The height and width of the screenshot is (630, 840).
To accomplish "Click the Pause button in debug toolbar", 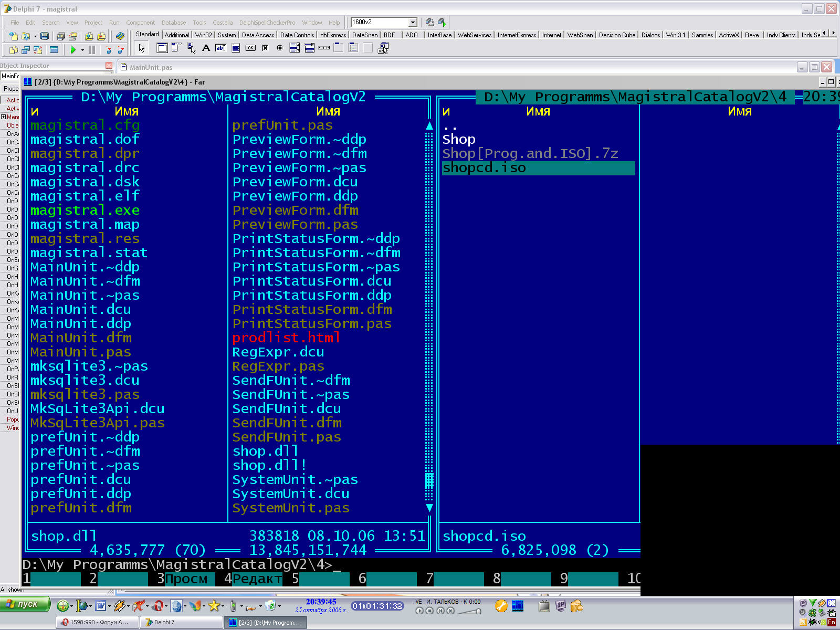I will click(92, 50).
